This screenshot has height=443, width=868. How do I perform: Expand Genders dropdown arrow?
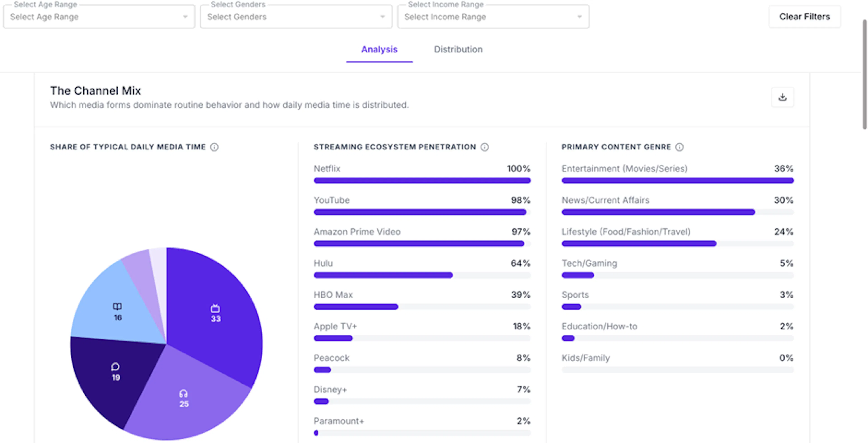click(382, 17)
